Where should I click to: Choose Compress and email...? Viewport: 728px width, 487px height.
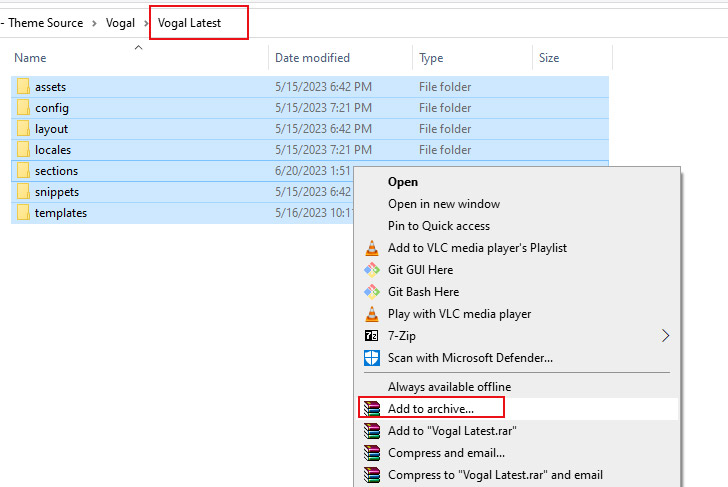pos(446,453)
